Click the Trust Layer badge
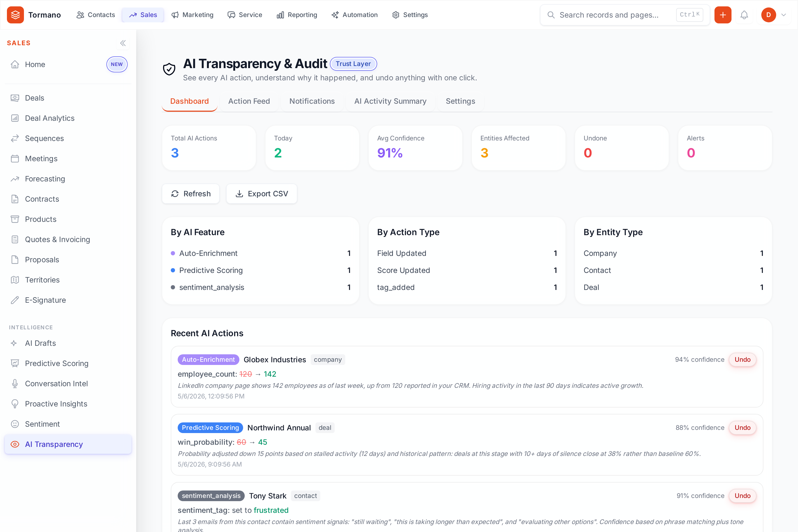 [x=353, y=64]
